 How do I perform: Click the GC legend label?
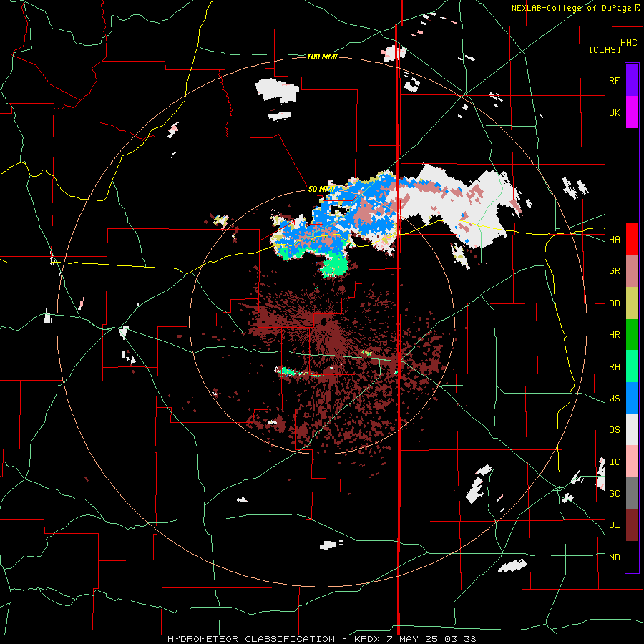coord(614,494)
